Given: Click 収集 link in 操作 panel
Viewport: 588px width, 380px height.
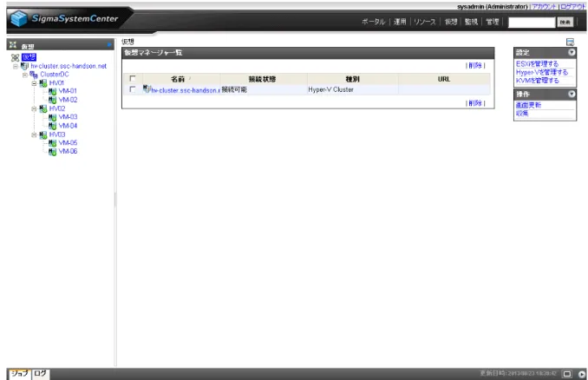Looking at the screenshot, I should tap(522, 114).
